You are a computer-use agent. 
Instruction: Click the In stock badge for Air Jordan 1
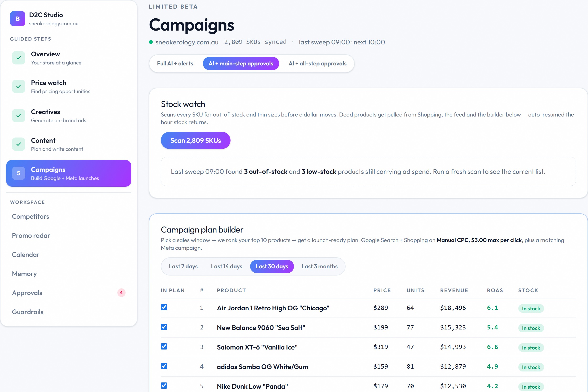(x=531, y=308)
